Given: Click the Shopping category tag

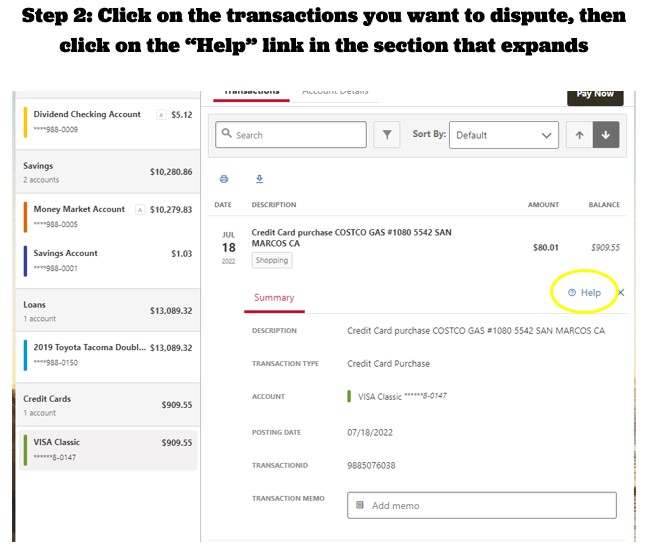Looking at the screenshot, I should (x=272, y=260).
